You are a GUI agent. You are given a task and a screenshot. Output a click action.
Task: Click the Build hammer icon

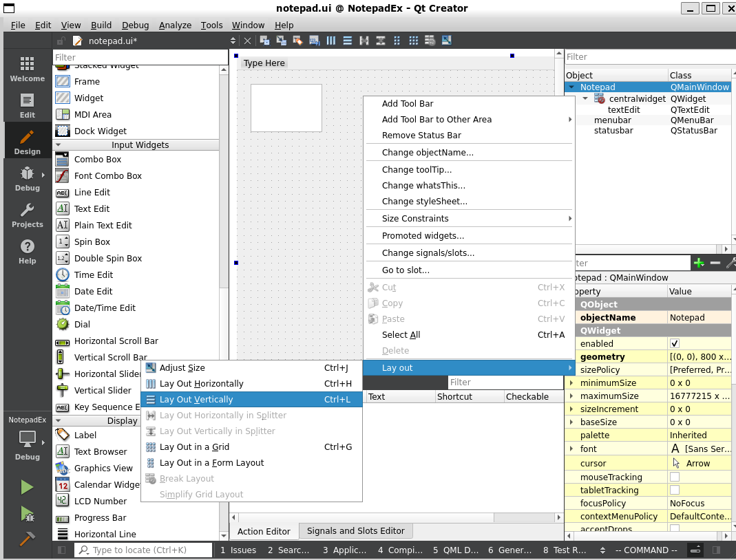point(27,539)
